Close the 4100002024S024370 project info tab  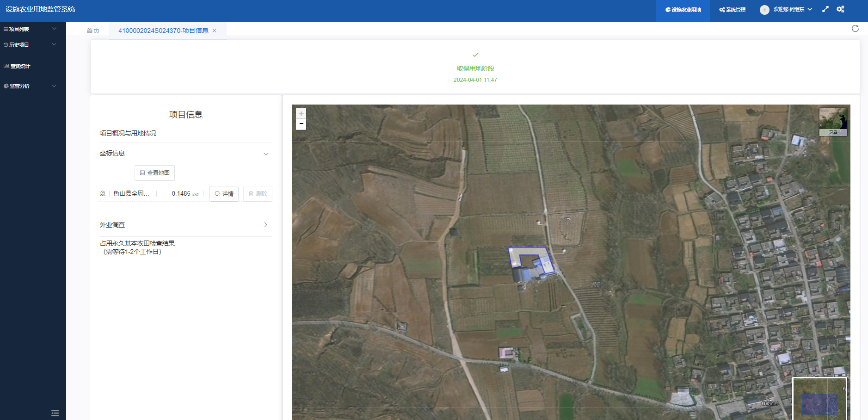pyautogui.click(x=214, y=31)
